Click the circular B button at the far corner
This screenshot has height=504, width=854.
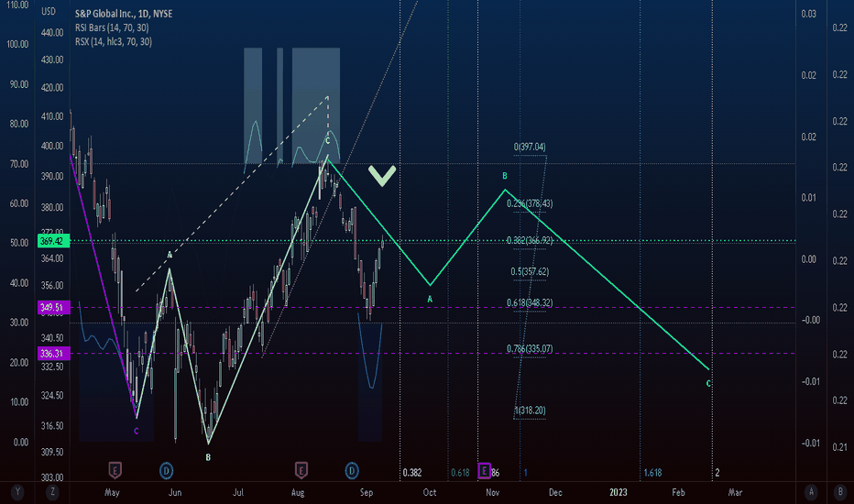coord(840,492)
